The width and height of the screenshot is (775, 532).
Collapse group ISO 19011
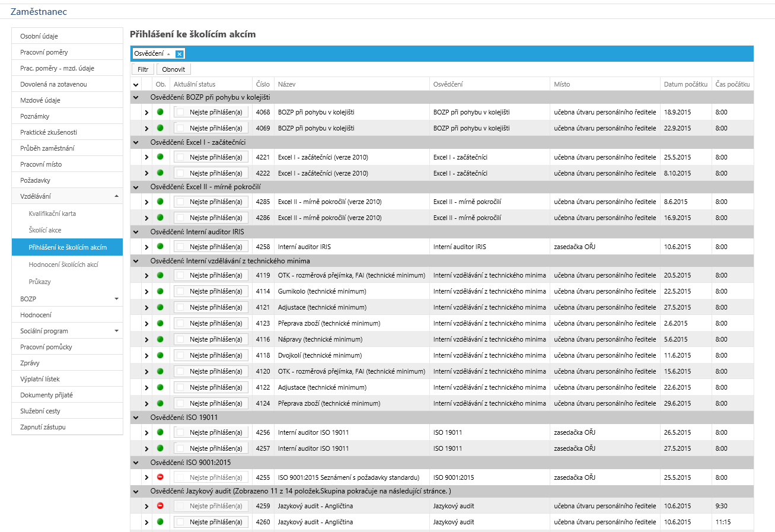(x=136, y=418)
